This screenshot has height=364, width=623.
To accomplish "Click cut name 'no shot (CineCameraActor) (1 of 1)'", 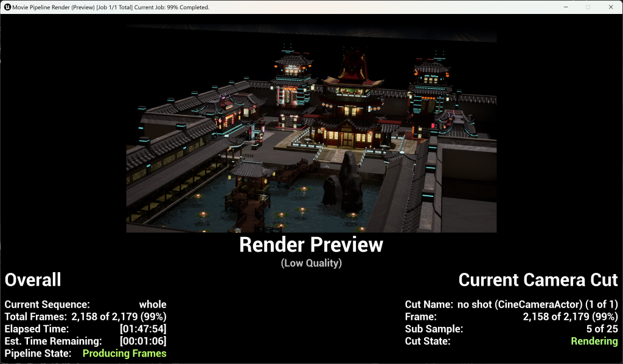I will pos(538,304).
